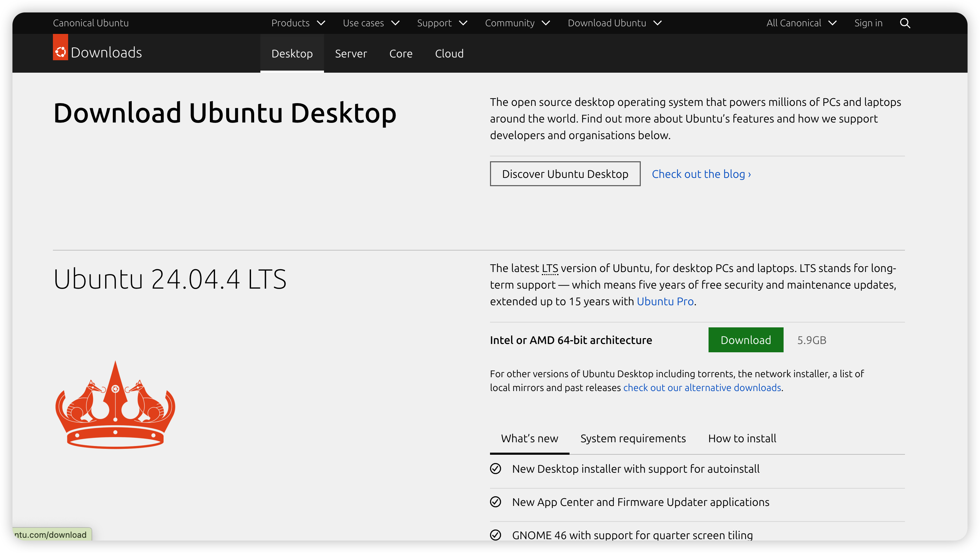Open the Check out the blog link
This screenshot has height=553, width=980.
click(701, 174)
